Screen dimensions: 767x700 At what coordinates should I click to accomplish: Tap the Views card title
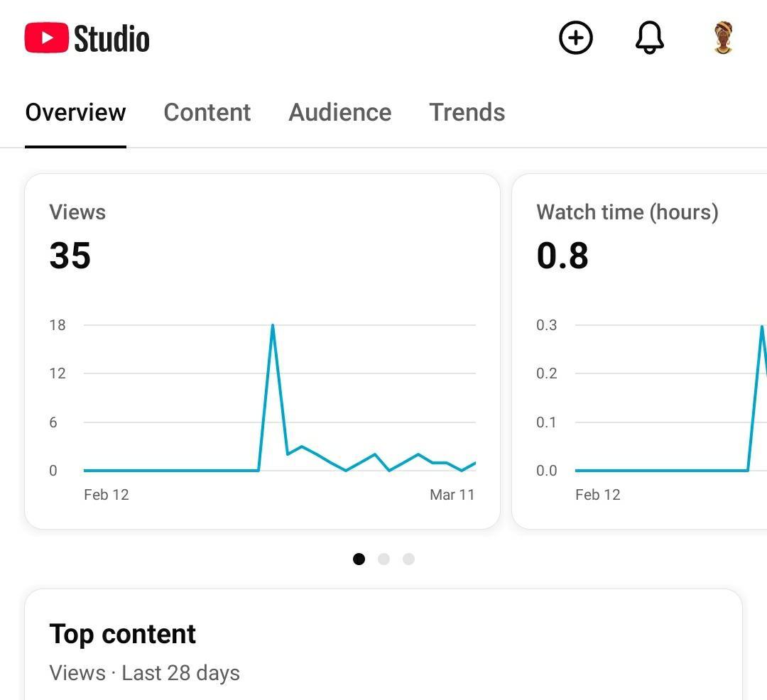tap(77, 212)
